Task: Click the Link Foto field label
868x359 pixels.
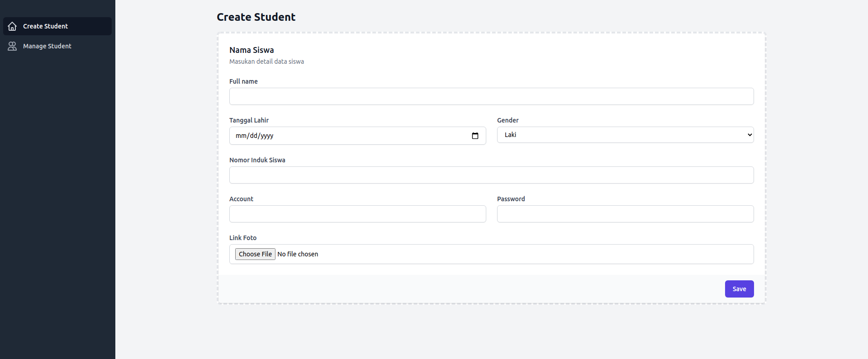Action: [x=243, y=238]
